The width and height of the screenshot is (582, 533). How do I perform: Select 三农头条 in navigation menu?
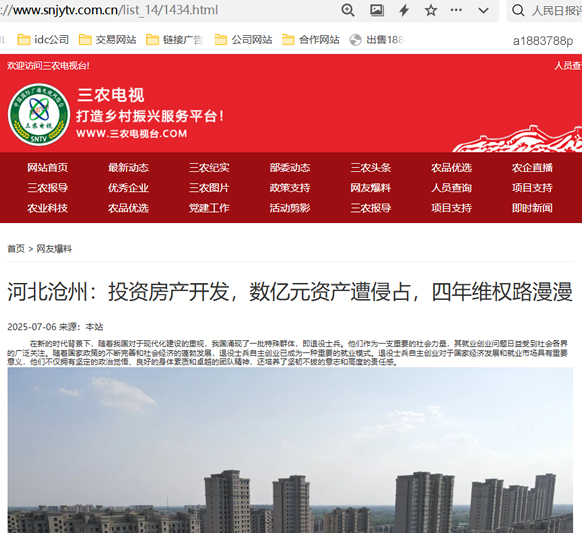tap(371, 168)
